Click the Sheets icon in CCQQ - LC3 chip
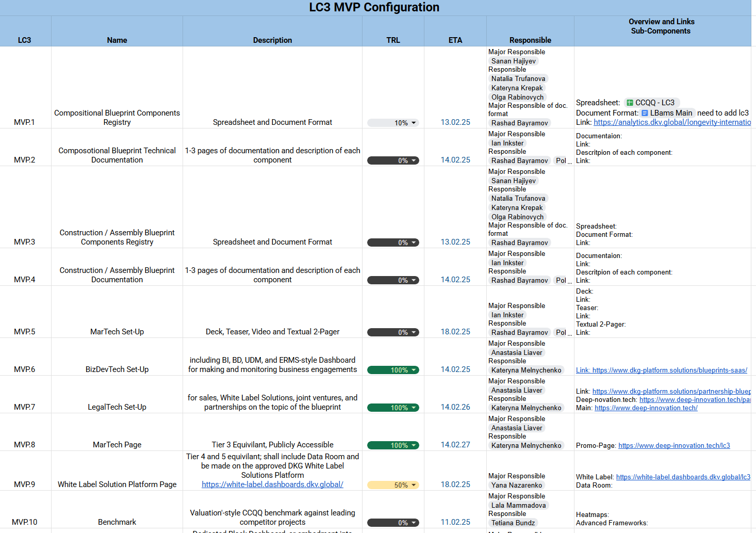Screen dimensions: 756x533 [x=630, y=103]
